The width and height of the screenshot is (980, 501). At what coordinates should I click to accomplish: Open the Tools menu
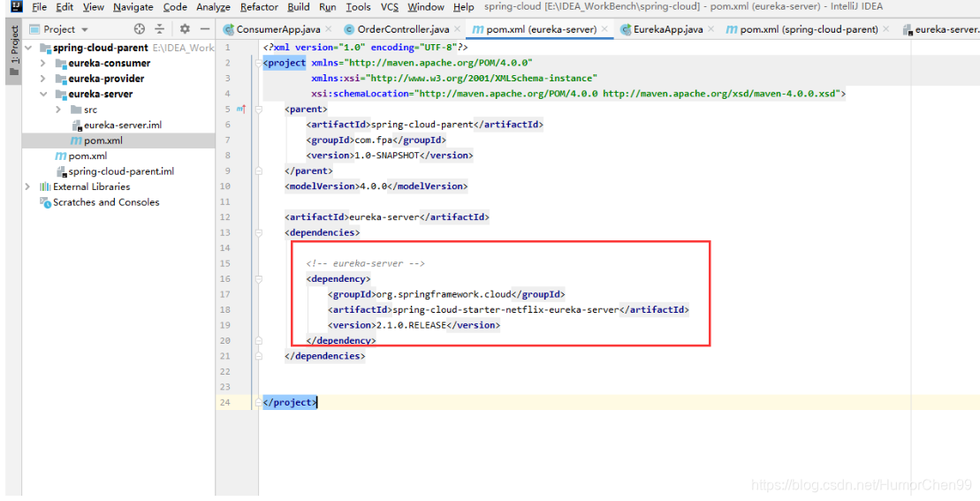(x=358, y=7)
